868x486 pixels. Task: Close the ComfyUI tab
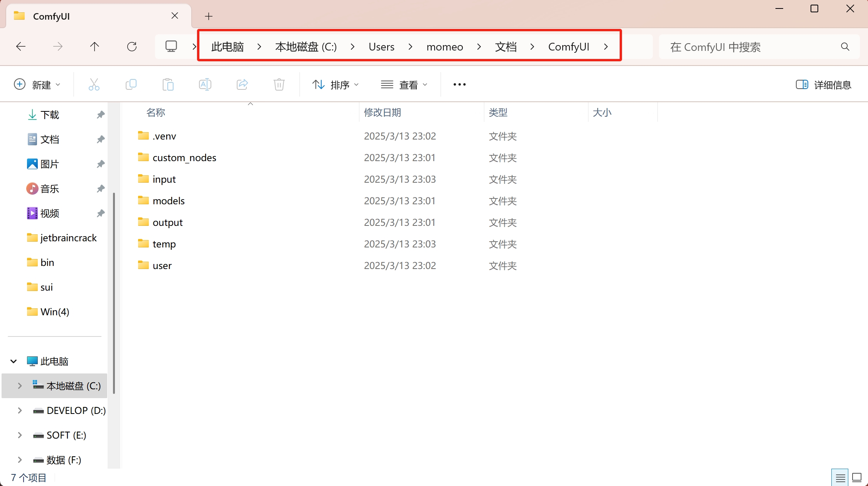(175, 16)
